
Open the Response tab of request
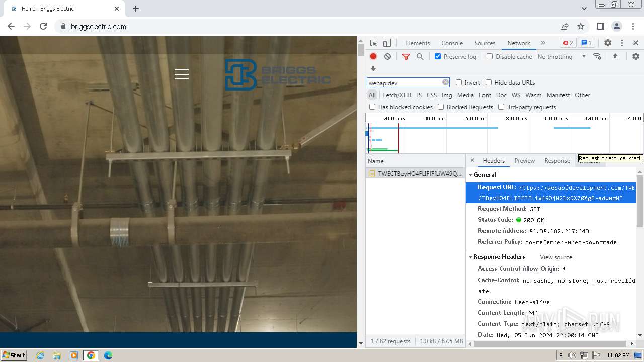point(557,161)
